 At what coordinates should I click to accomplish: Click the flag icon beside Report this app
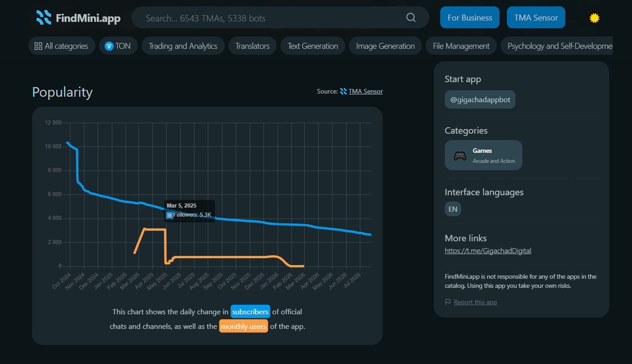coord(448,302)
